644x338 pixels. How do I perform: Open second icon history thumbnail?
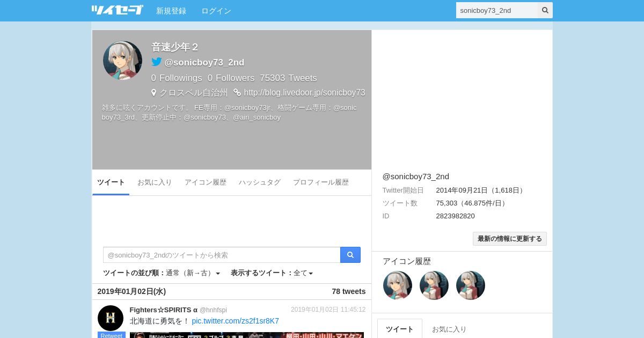coord(434,285)
